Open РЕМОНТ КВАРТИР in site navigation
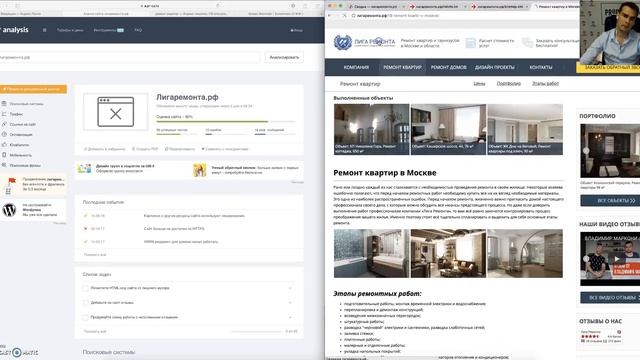The height and width of the screenshot is (360, 640). [x=402, y=67]
